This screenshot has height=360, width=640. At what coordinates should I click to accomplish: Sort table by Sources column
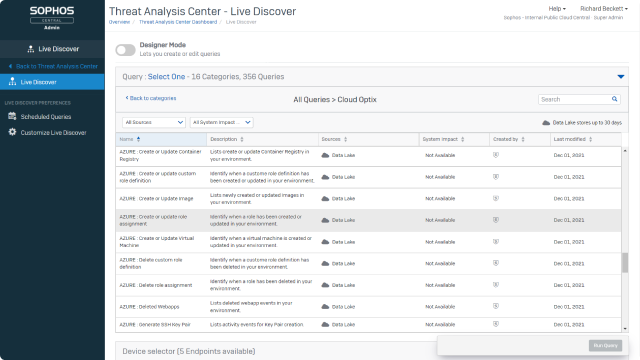pyautogui.click(x=369, y=139)
